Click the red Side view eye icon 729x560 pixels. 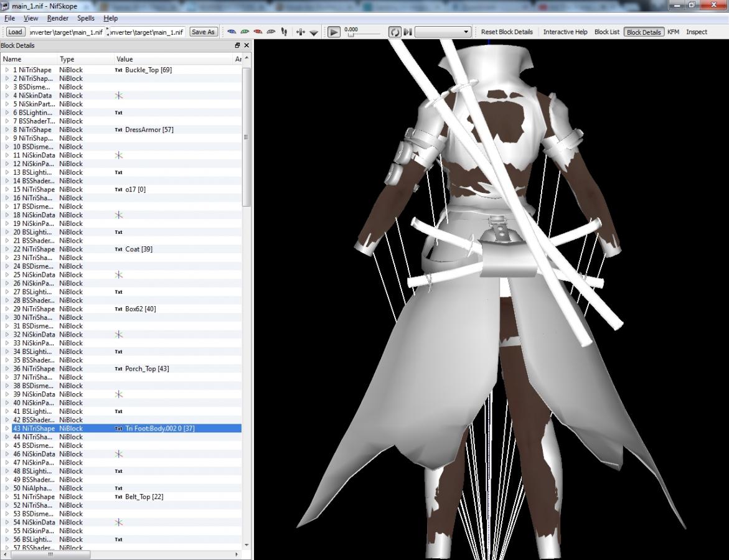point(258,32)
